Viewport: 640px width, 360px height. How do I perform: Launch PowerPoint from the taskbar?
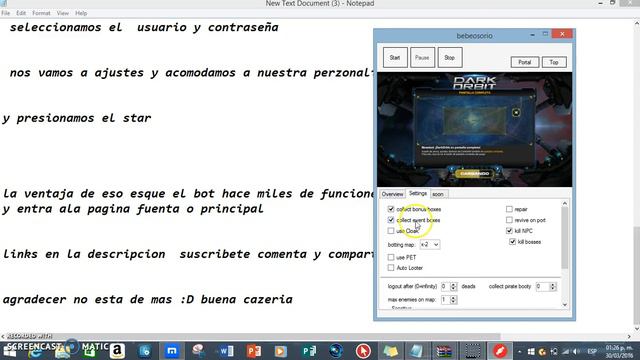tap(253, 351)
